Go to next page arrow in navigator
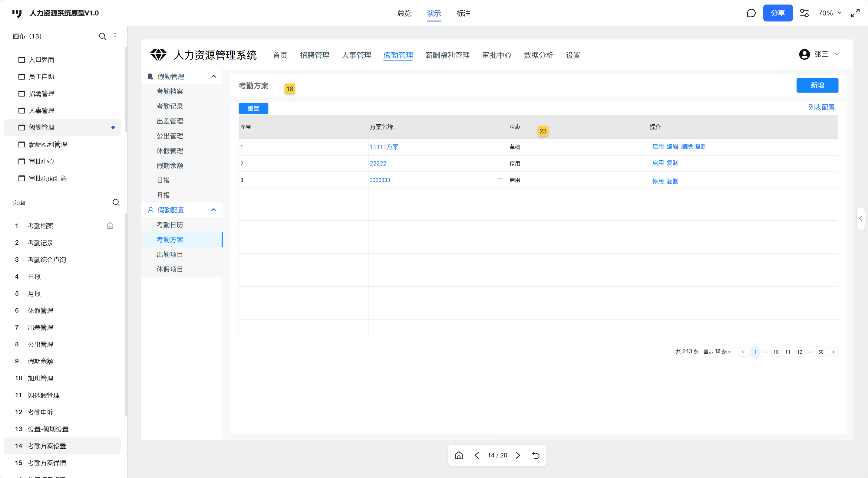The height and width of the screenshot is (478, 868). 518,455
